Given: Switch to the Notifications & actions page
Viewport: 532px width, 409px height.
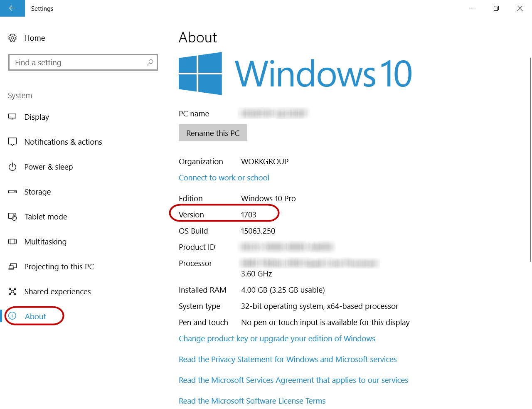Looking at the screenshot, I should tap(63, 142).
